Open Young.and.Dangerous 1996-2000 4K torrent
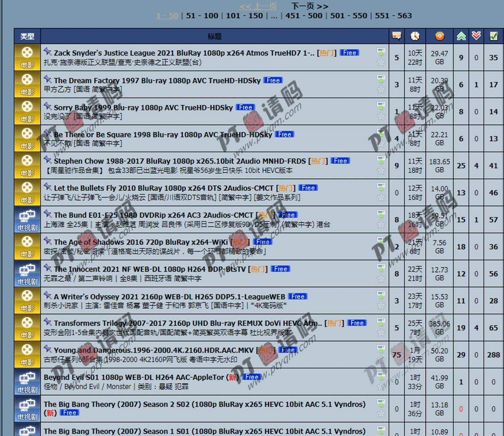Viewport: 504px width, 436px height. click(154, 350)
